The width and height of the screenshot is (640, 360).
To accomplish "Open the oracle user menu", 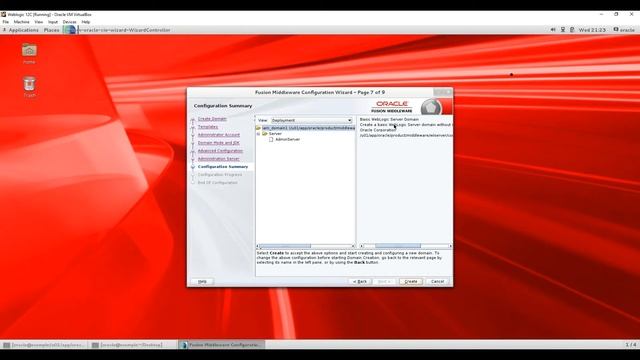I will coord(624,30).
